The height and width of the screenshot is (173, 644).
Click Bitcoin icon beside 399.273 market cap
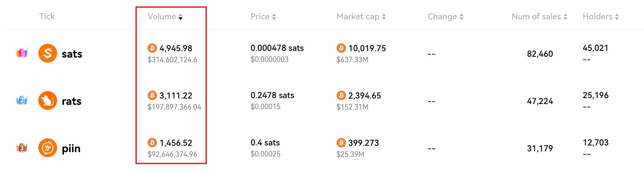click(x=341, y=143)
